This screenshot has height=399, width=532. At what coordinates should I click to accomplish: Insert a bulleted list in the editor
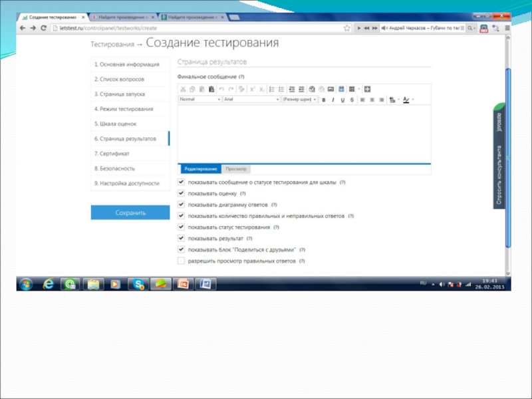coord(281,89)
